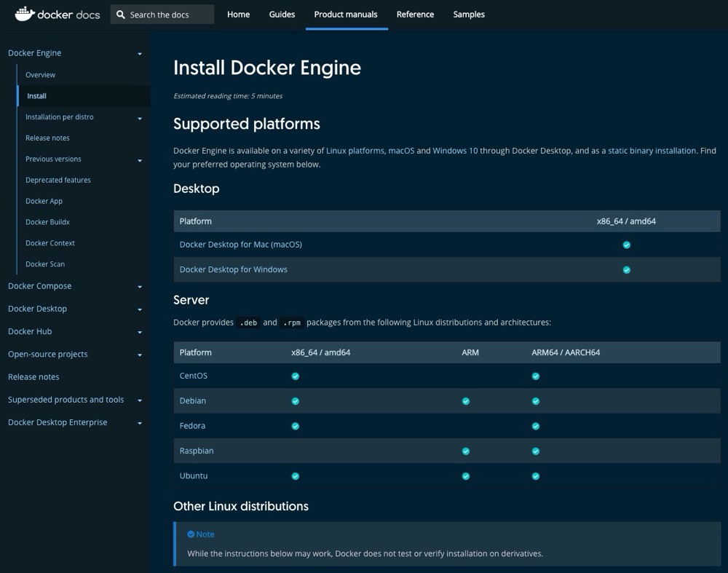Click the Install Docker Engine heading
Screen dimensions: 728x573
[x=267, y=68]
